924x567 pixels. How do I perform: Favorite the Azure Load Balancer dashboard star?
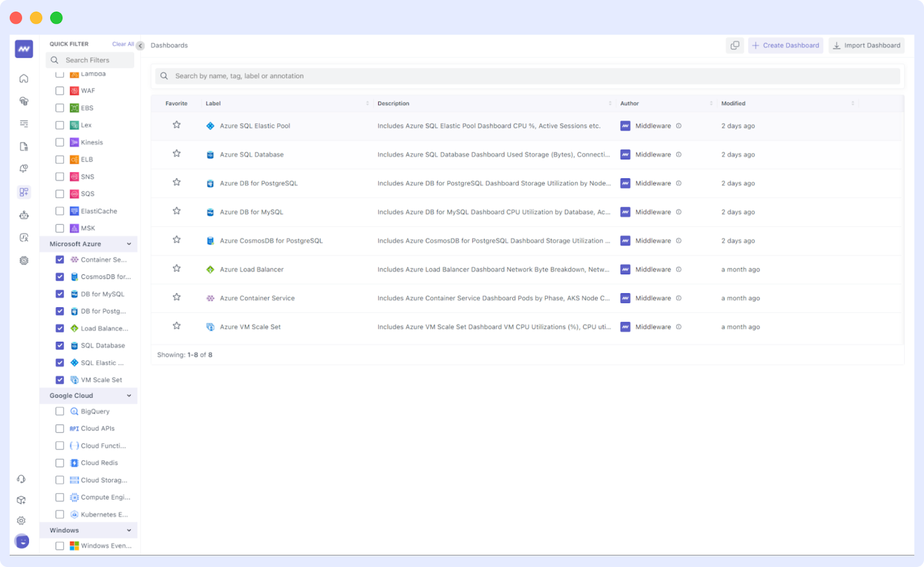pyautogui.click(x=177, y=268)
